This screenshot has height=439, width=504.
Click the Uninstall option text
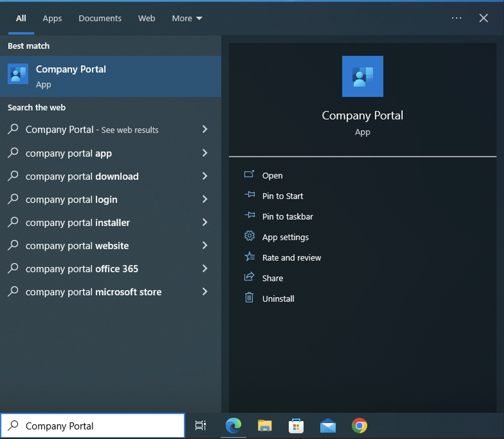(278, 298)
